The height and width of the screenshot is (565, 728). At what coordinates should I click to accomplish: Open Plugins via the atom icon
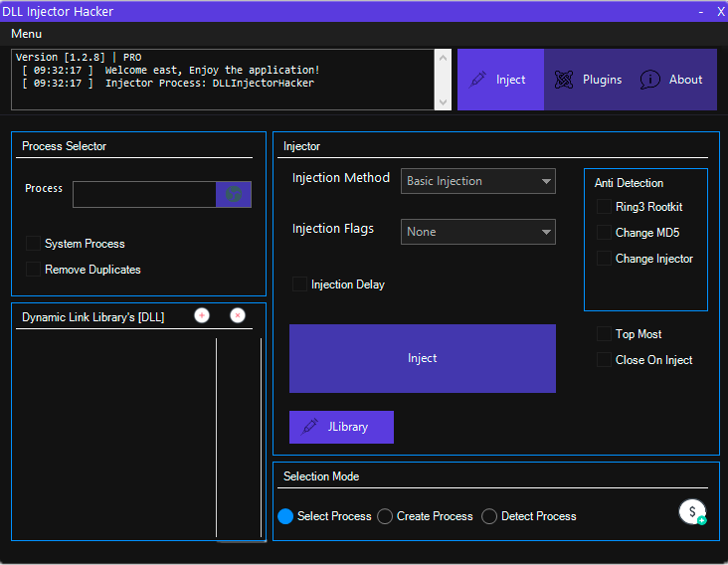click(564, 80)
